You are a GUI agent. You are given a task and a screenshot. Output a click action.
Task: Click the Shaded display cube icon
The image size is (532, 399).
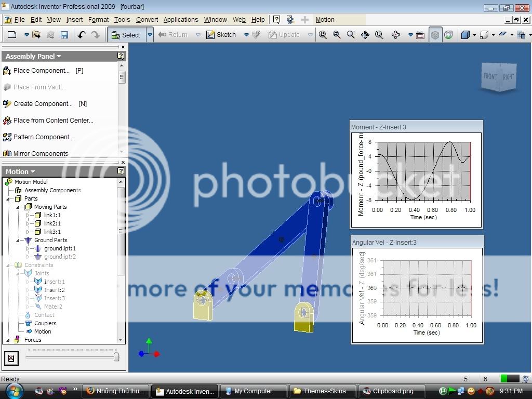[x=465, y=35]
